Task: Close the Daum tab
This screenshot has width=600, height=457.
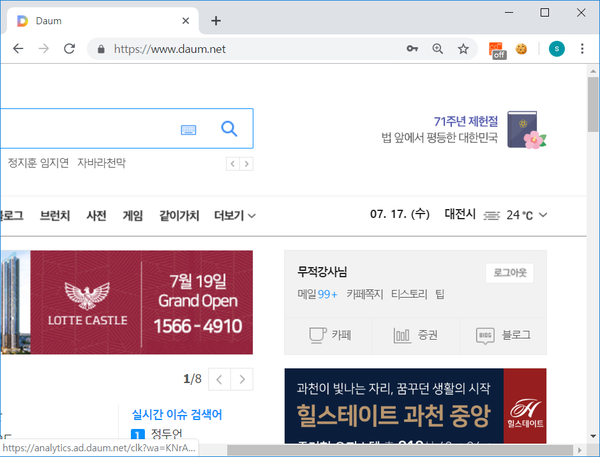Action: [186, 21]
